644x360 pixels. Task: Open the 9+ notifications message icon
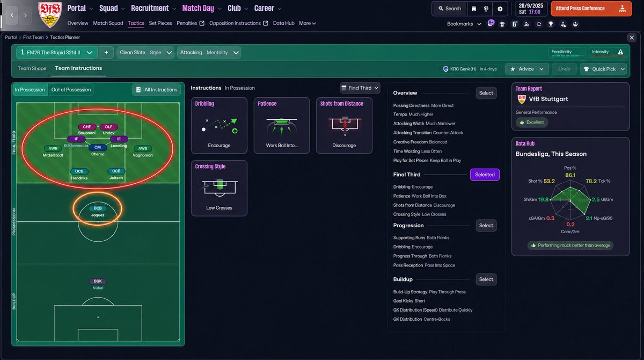point(491,23)
